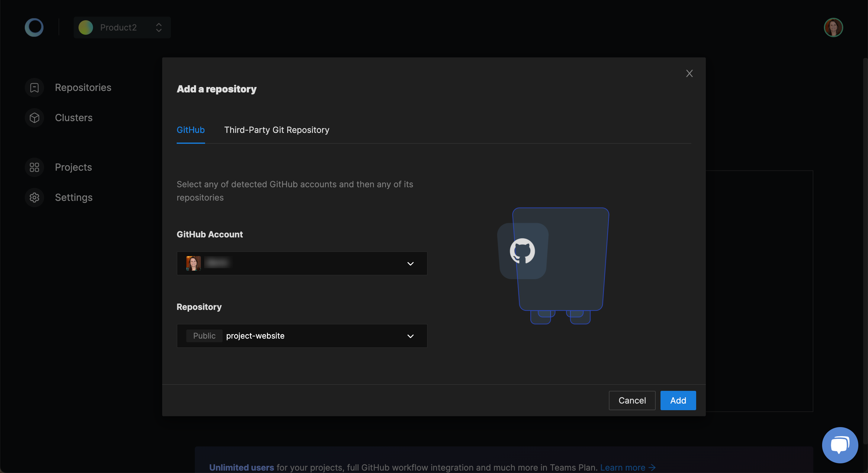Viewport: 868px width, 473px height.
Task: Click the Repositories sidebar icon
Action: (x=34, y=88)
